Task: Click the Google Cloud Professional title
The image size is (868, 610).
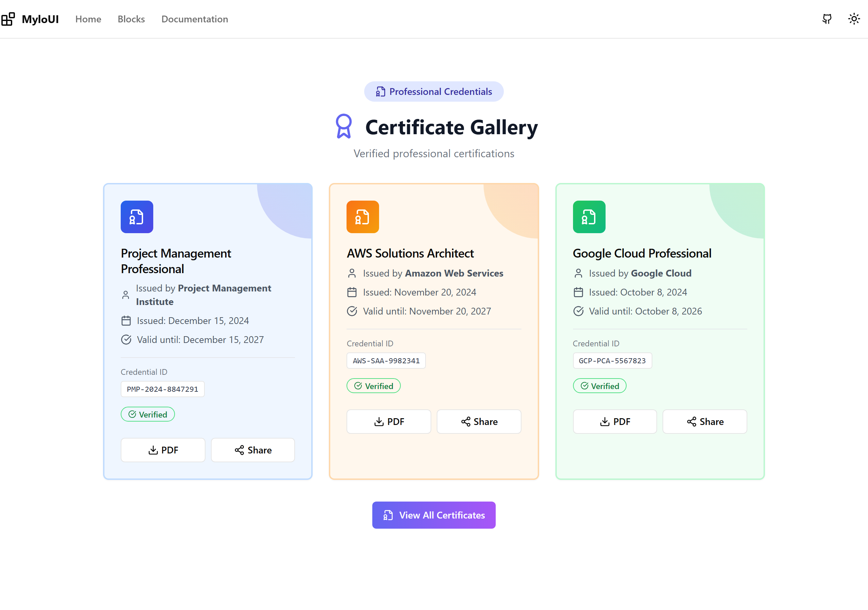Action: pos(642,253)
